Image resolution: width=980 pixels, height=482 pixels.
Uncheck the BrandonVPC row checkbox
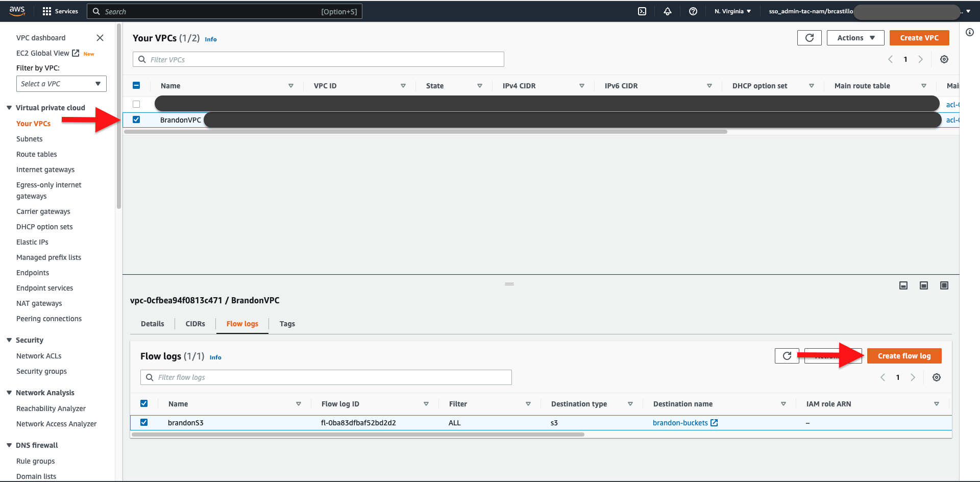pyautogui.click(x=136, y=119)
